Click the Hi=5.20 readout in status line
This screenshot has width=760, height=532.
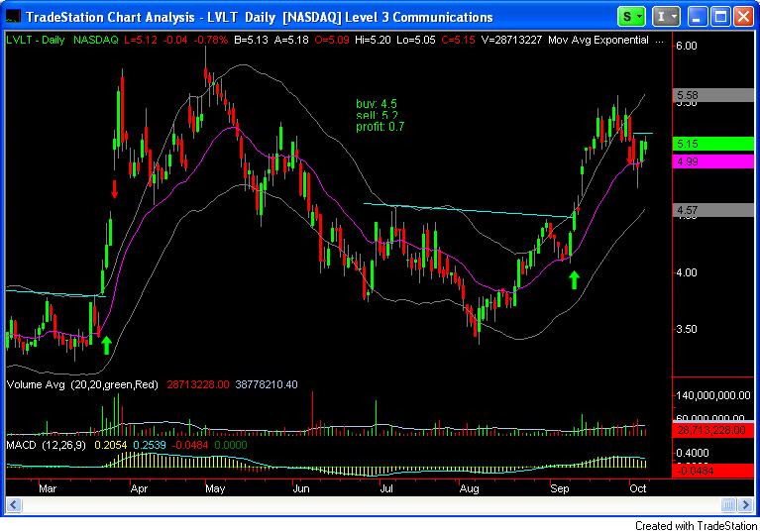coord(373,41)
